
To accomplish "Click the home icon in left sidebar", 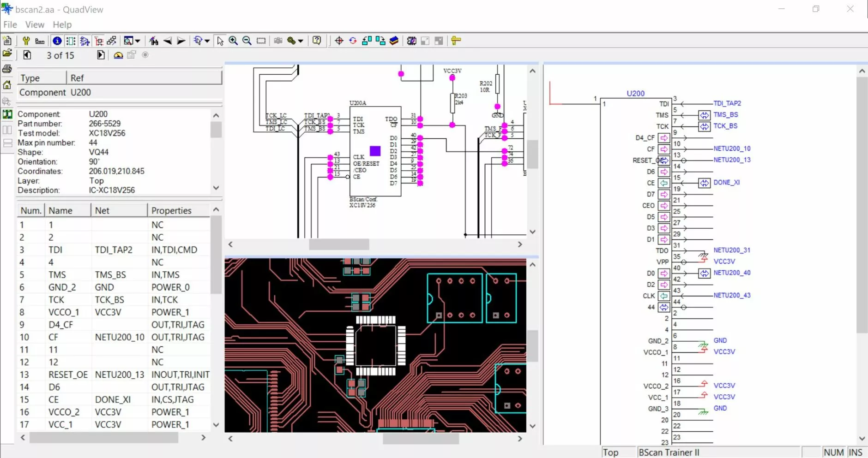I will (x=7, y=84).
